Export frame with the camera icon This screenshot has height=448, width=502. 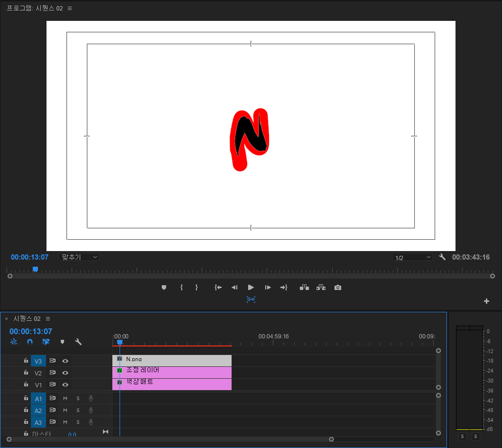pyautogui.click(x=338, y=288)
